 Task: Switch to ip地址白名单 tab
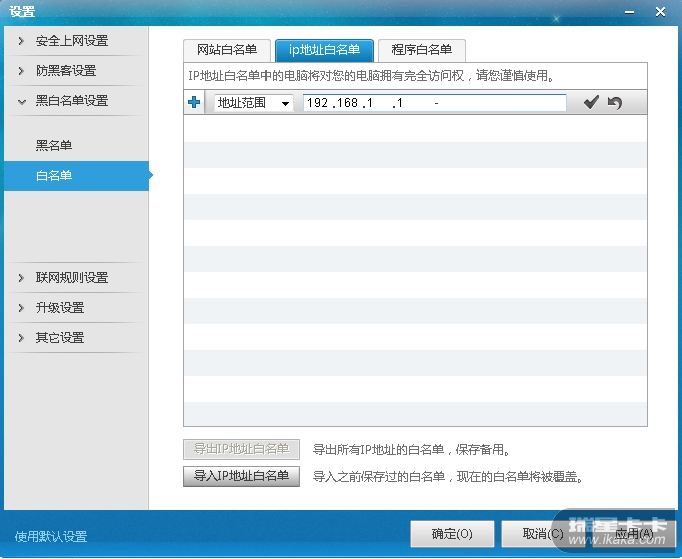point(324,50)
